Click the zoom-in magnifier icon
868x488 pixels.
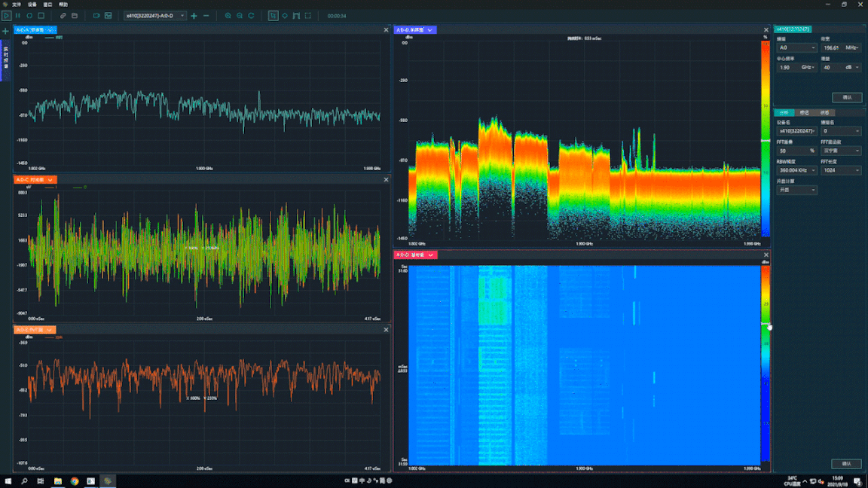click(228, 16)
